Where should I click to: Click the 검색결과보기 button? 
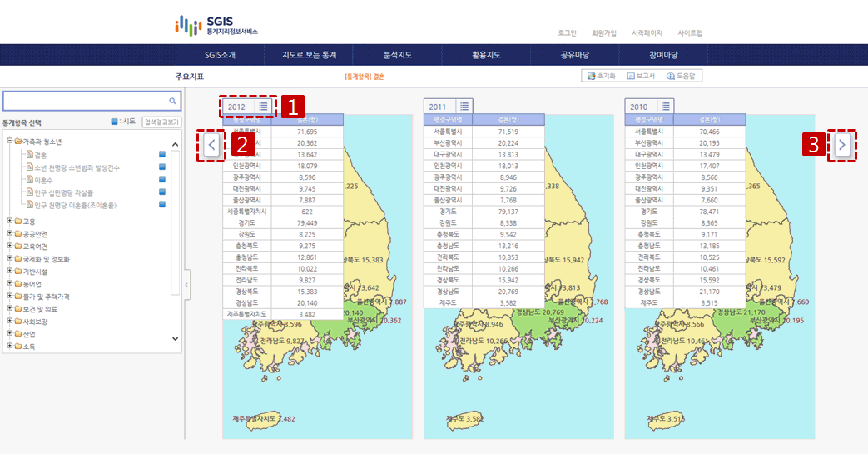161,122
